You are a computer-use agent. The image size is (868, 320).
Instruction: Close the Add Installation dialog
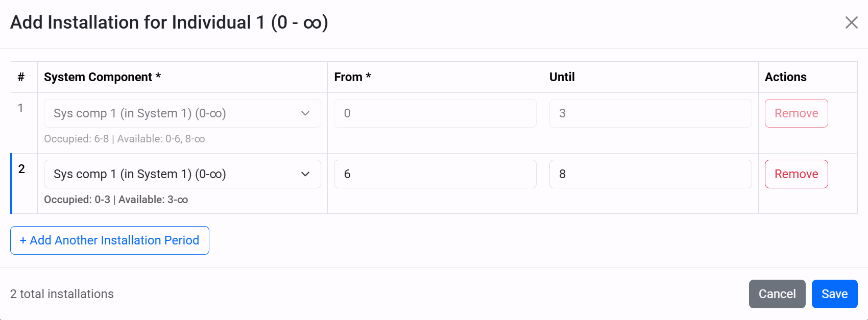852,22
